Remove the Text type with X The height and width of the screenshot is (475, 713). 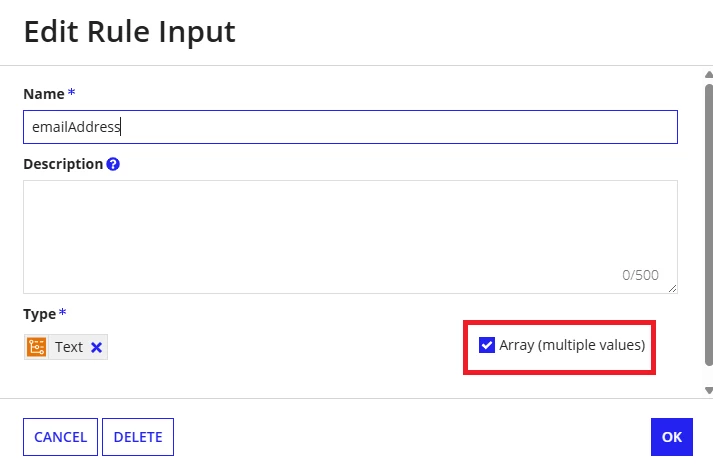pyautogui.click(x=96, y=347)
